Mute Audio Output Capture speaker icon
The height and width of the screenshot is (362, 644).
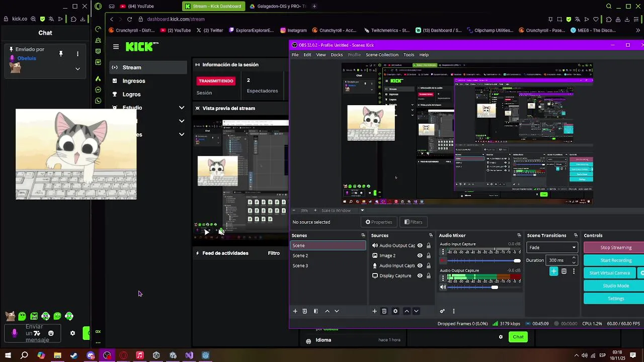coord(443,287)
